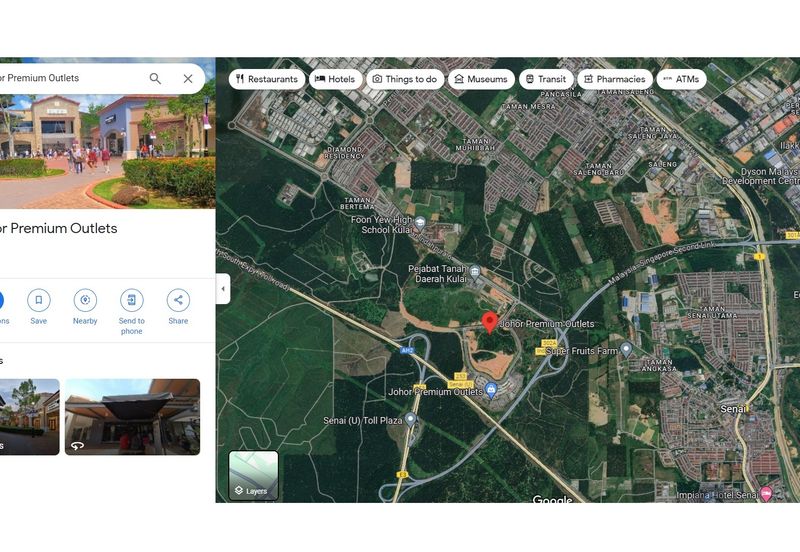Screen dimensions: 800x552
Task: Click the Dyson Malaysia Development Centre label
Action: [x=761, y=176]
